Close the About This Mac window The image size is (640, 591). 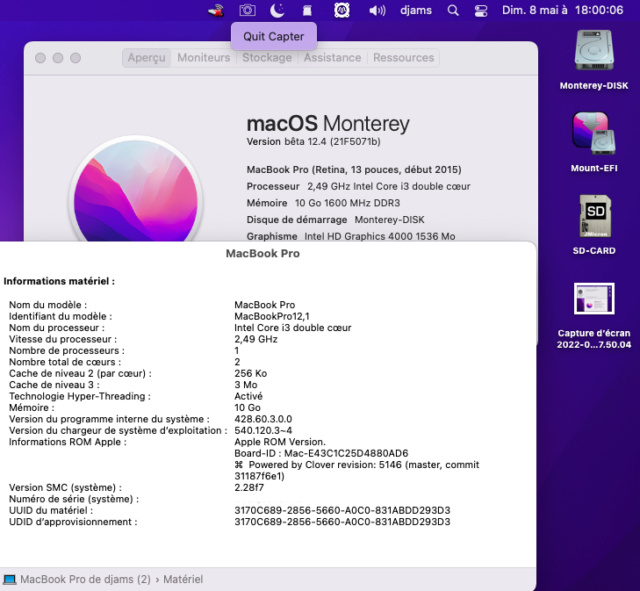(x=40, y=58)
